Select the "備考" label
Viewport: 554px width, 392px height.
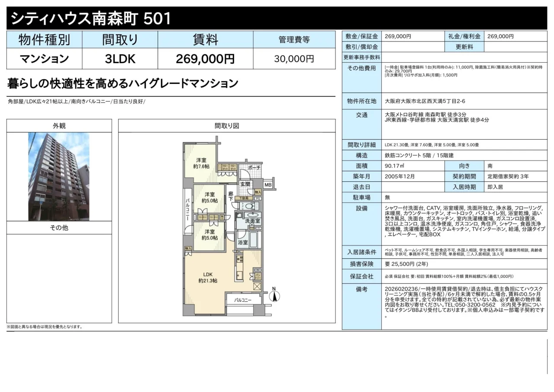pos(362,289)
